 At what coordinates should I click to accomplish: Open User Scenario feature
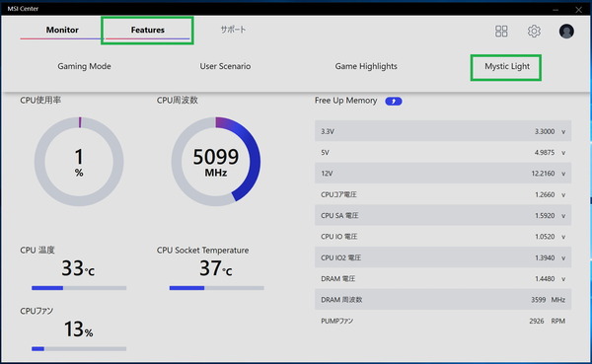point(225,66)
